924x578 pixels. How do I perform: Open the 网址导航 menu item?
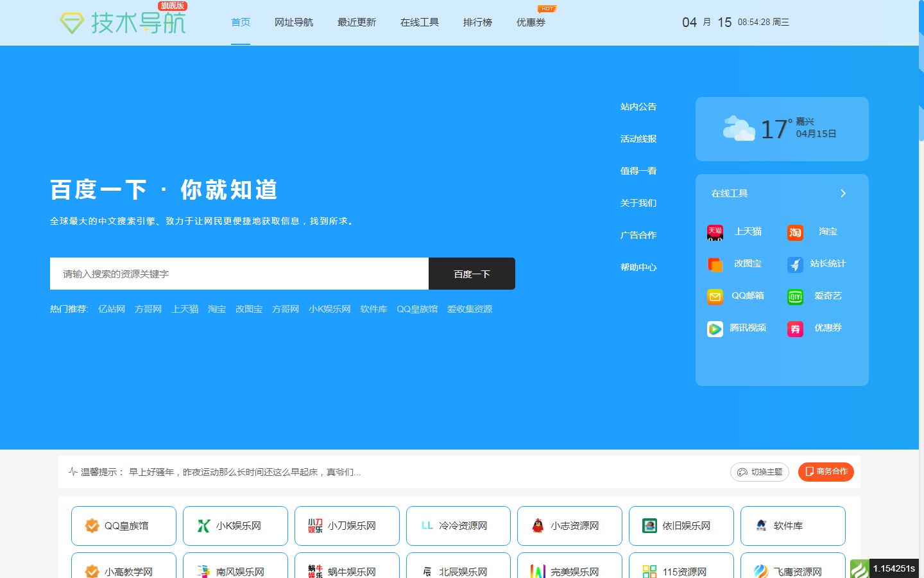pyautogui.click(x=294, y=22)
